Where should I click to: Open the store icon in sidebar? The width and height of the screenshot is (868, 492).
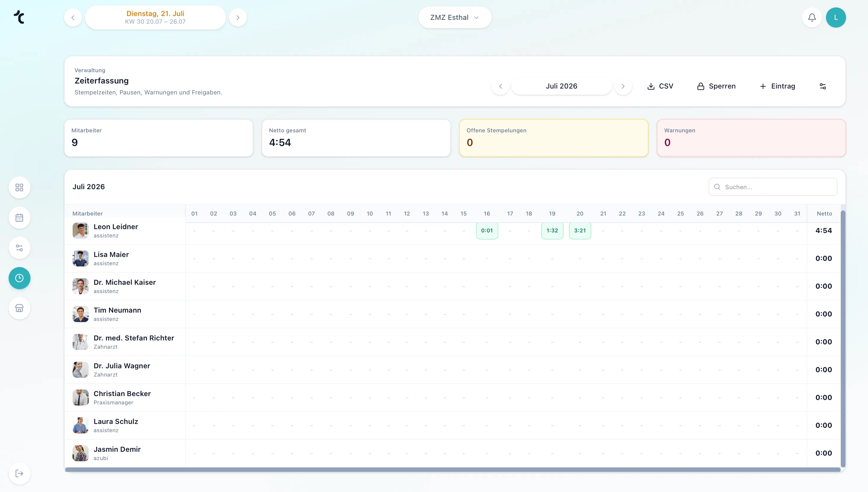[19, 308]
